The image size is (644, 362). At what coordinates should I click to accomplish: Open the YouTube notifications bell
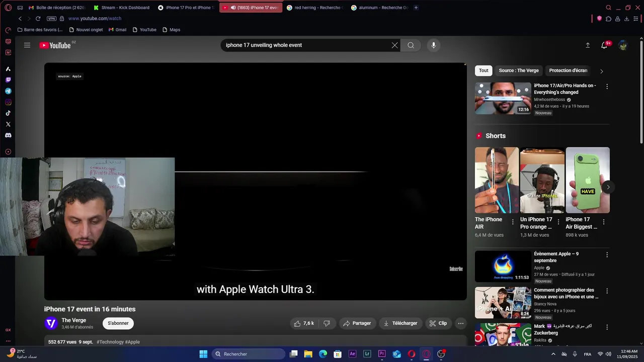coord(605,45)
